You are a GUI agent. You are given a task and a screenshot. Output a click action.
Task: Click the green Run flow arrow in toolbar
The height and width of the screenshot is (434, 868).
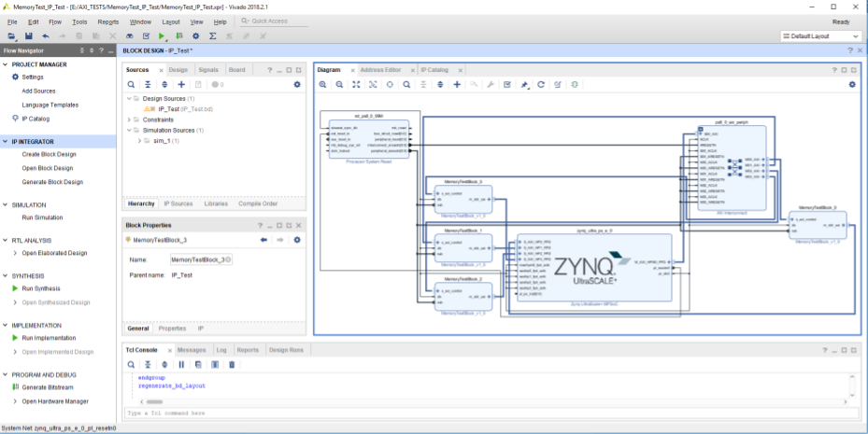click(x=162, y=36)
